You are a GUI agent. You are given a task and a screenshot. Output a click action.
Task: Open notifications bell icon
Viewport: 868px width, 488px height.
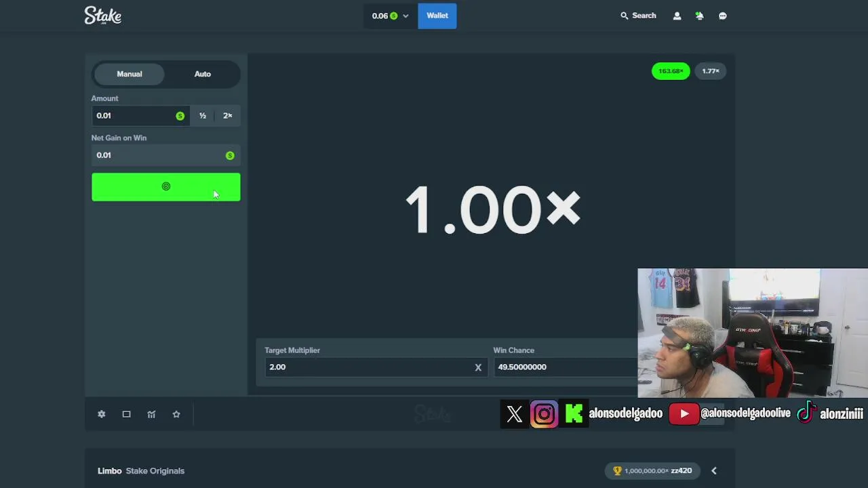coord(700,16)
